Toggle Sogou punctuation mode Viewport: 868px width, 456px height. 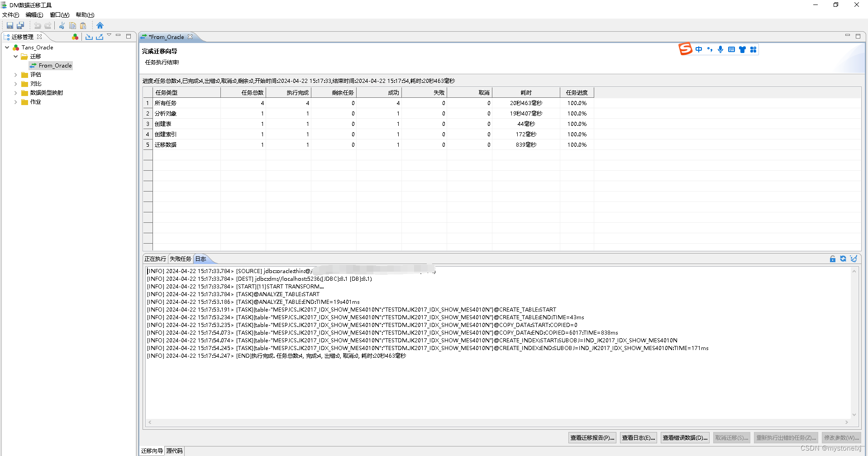coord(710,49)
